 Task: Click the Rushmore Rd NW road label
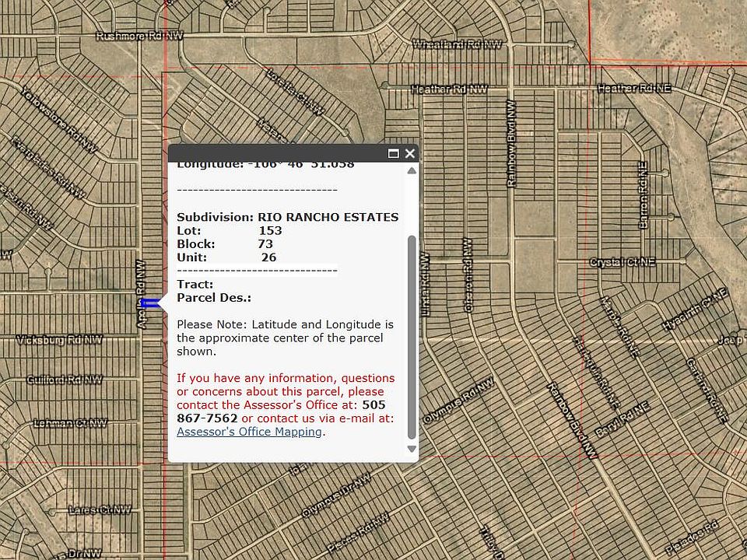[139, 36]
